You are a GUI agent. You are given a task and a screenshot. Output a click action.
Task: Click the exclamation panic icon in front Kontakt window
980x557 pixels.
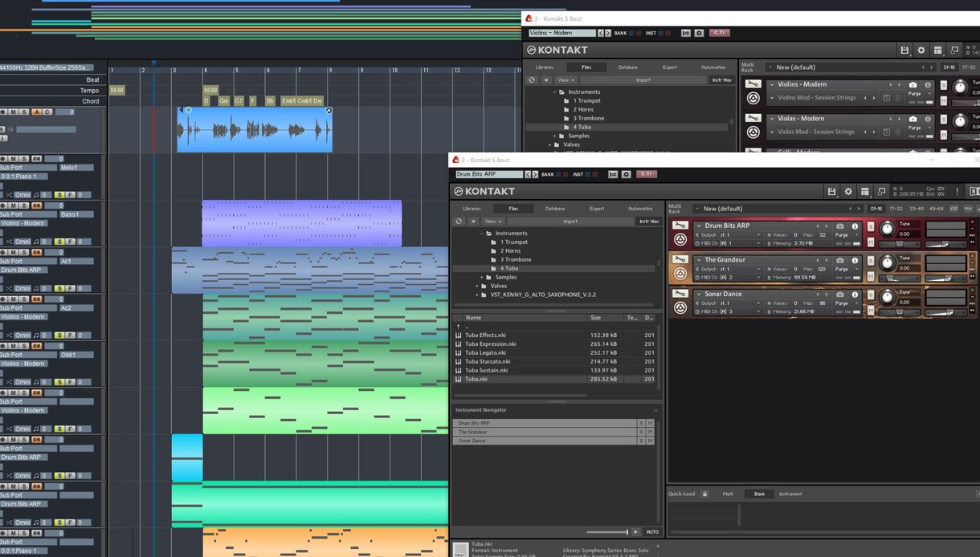coord(958,192)
